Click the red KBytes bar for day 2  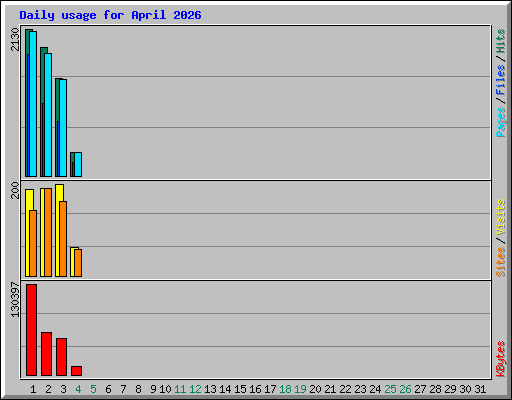tap(46, 354)
